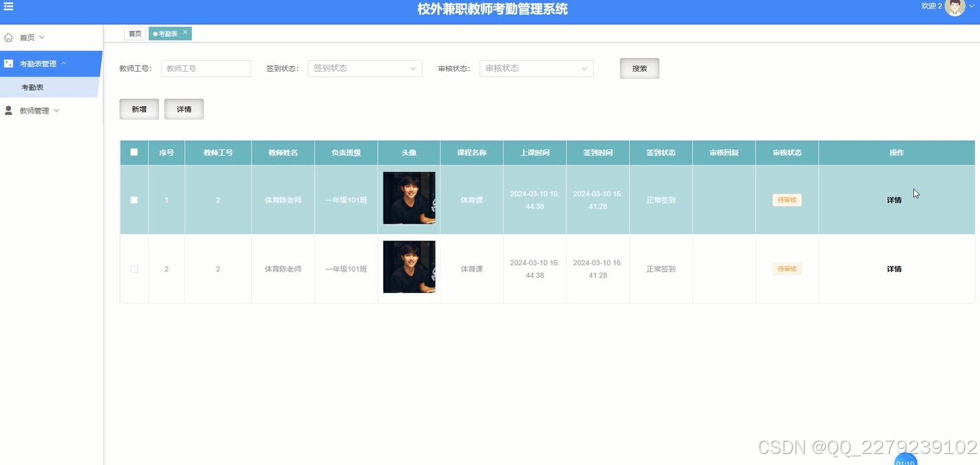Select 考勤表 in the sidebar menu
The height and width of the screenshot is (465, 980).
[x=33, y=87]
